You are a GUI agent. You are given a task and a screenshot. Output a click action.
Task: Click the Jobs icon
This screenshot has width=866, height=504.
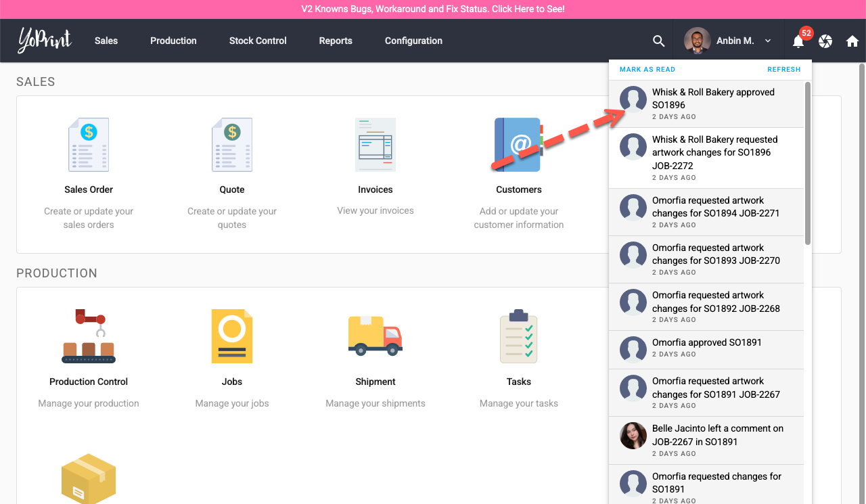(232, 336)
